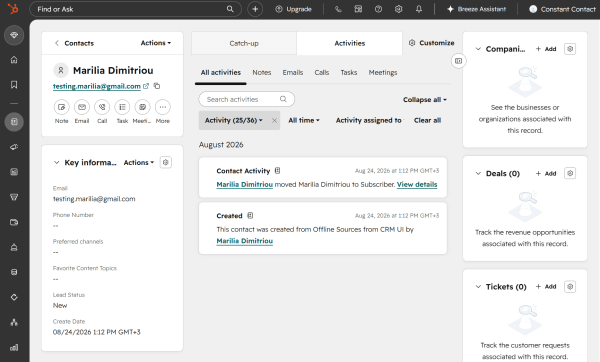Add a deal with Deals Add button

point(546,173)
